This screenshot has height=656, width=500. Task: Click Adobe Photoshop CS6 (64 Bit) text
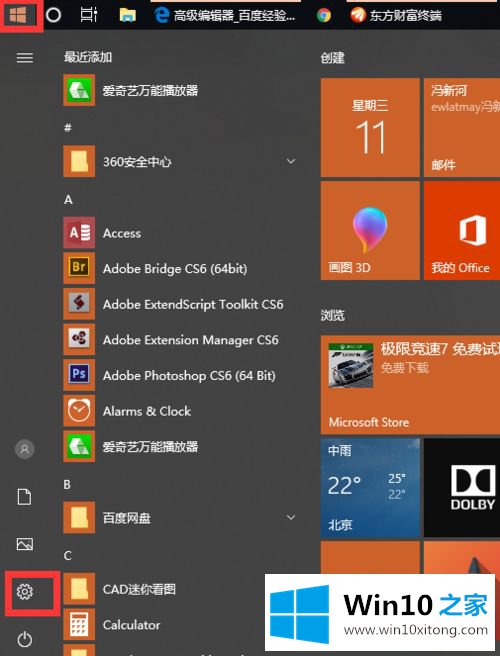click(189, 376)
